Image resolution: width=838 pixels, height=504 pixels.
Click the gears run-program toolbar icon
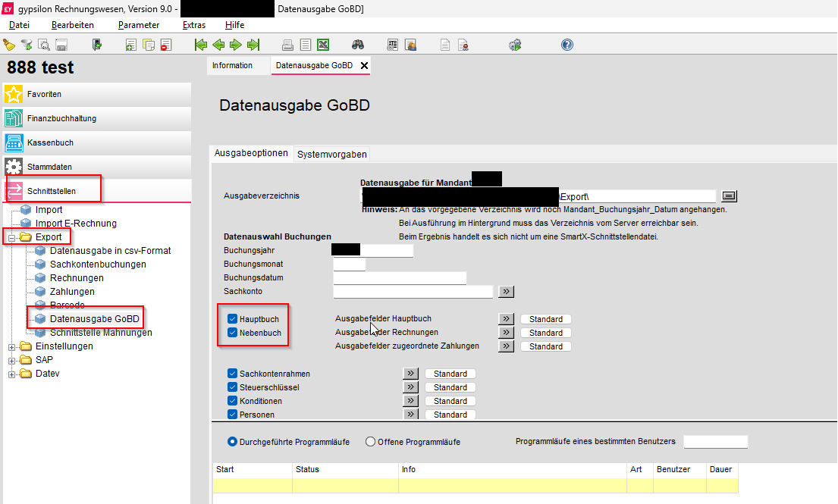[x=515, y=45]
